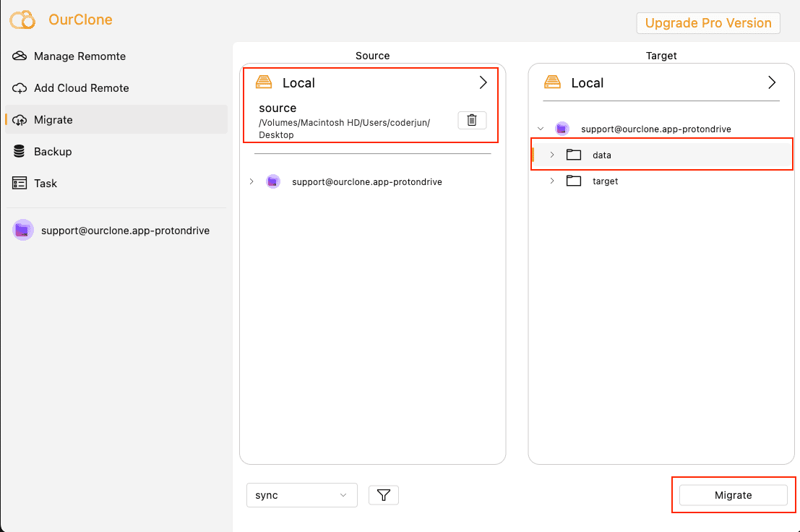Select Migrate in the sidebar
The width and height of the screenshot is (800, 532).
pos(116,119)
